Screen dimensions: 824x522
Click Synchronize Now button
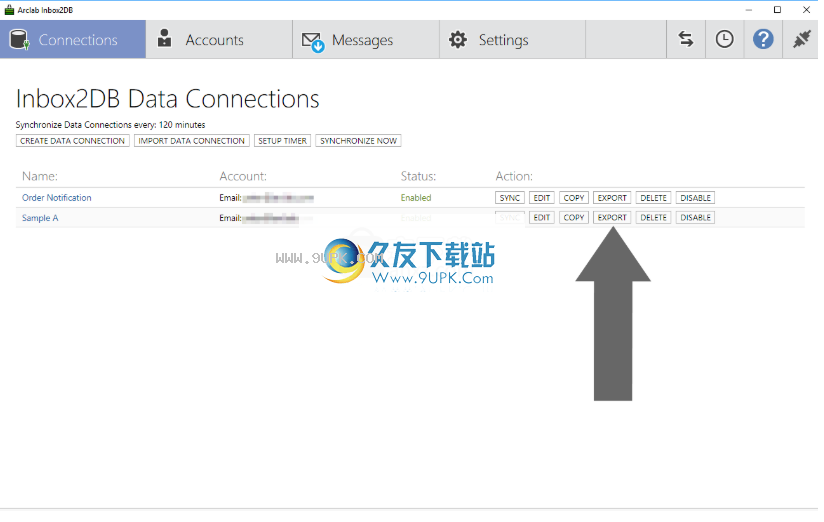coord(358,141)
